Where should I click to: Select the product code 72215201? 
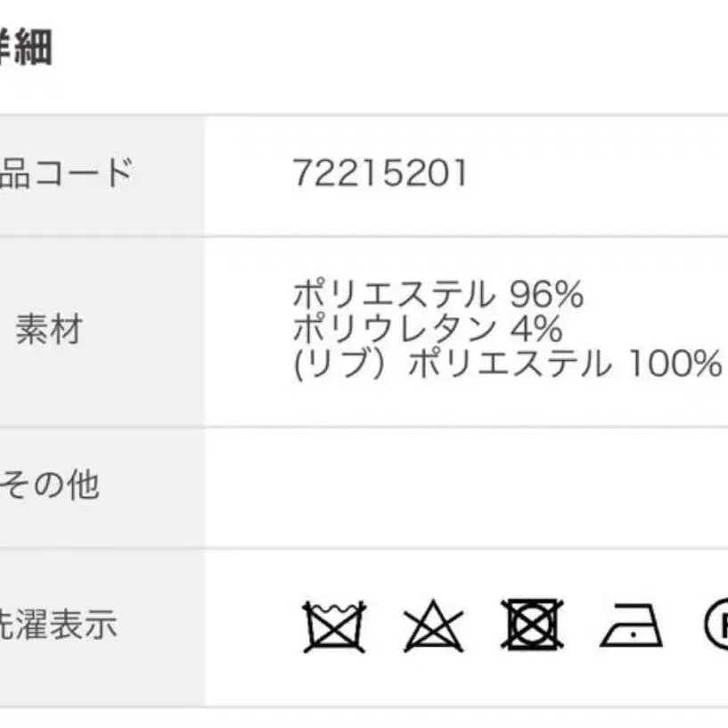tap(380, 173)
